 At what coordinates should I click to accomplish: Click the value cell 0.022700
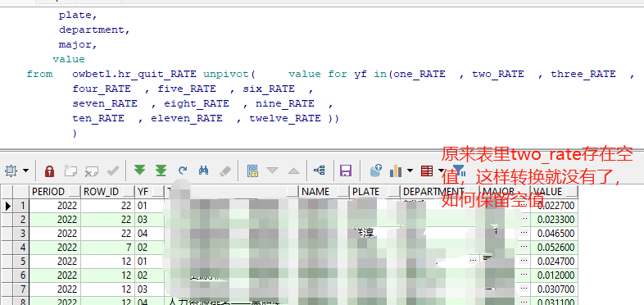coord(554,205)
